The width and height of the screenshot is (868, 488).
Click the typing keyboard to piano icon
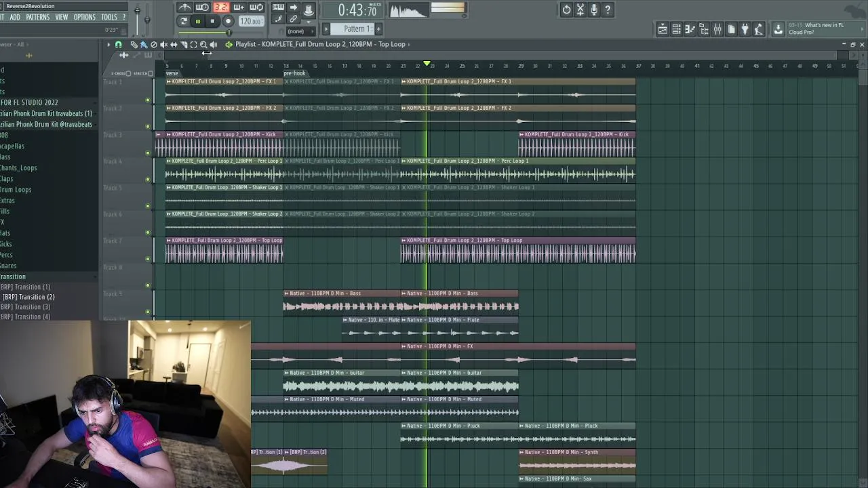point(278,7)
